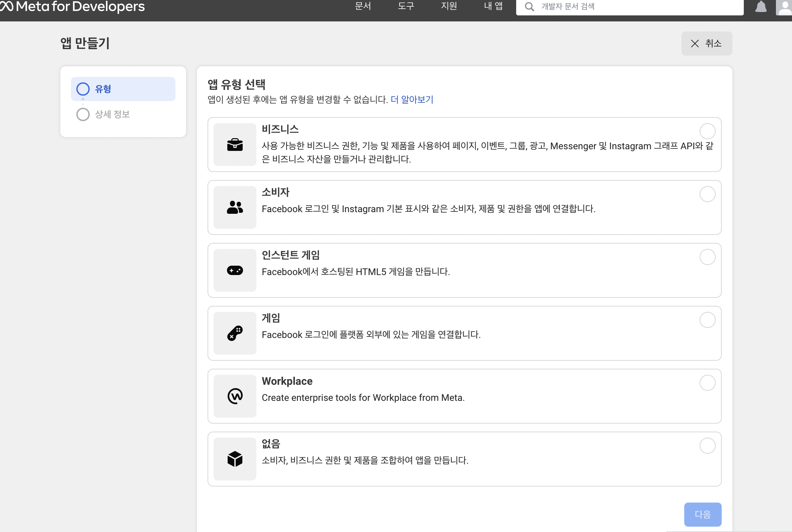Click the briefcase icon for 비즈니스
Screen dimensions: 792x532
(235, 145)
